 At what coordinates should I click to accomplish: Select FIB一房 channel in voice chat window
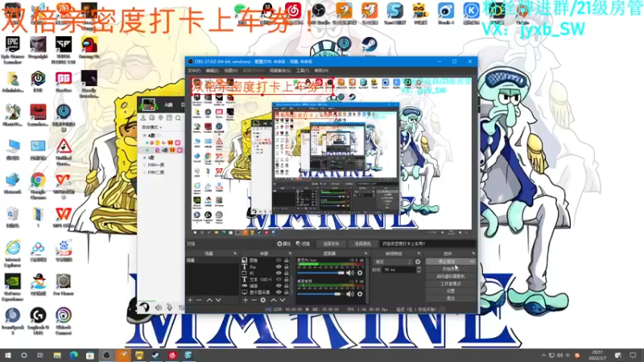(x=156, y=165)
